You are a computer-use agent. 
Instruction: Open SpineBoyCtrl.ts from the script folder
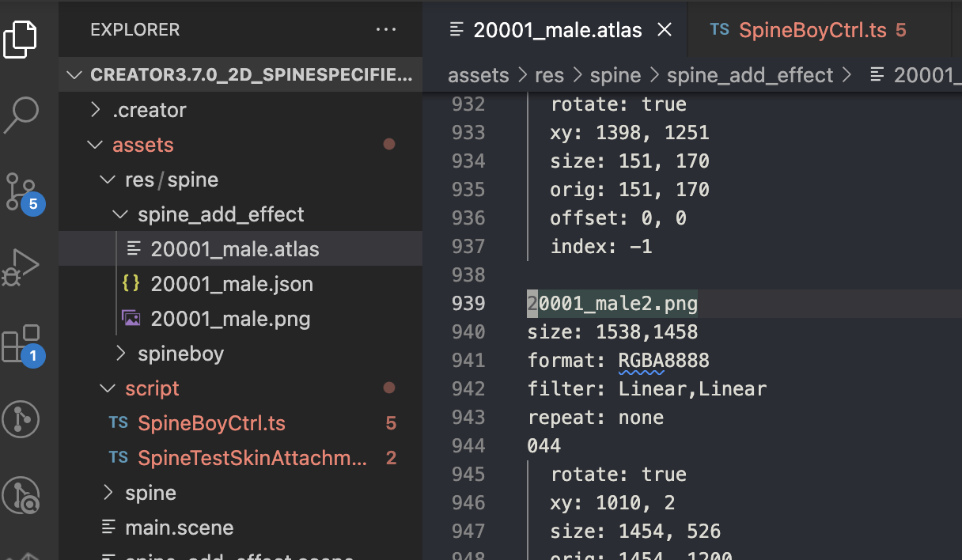click(x=211, y=423)
